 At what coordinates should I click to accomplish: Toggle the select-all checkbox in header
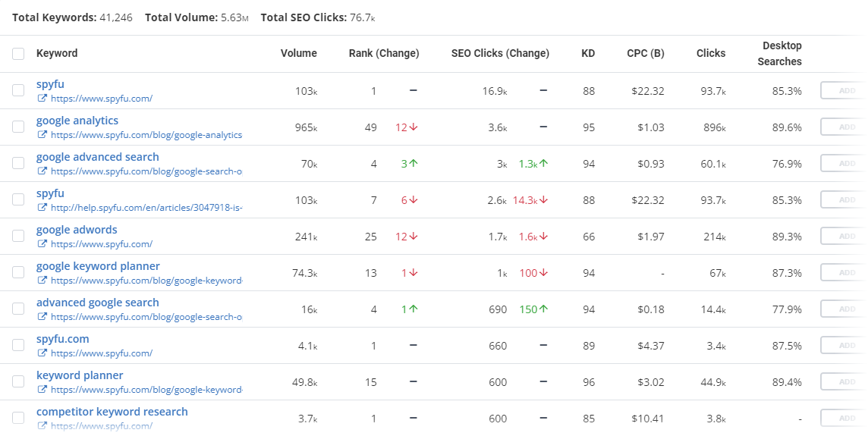tap(18, 54)
